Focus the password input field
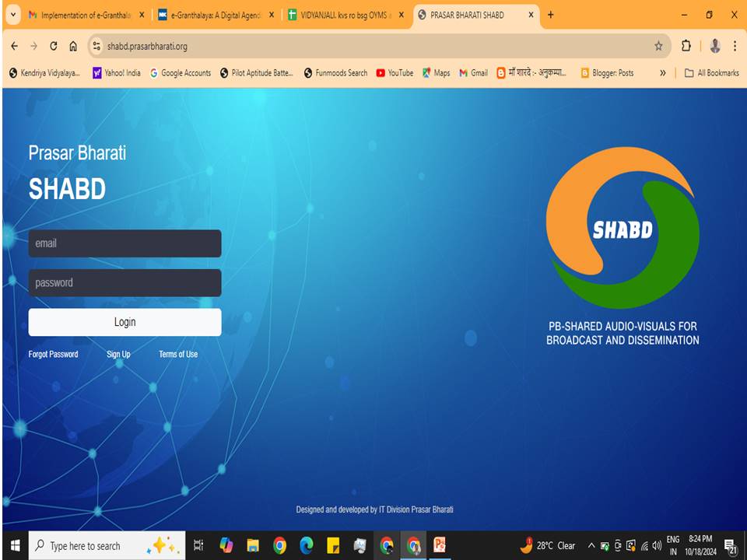 pyautogui.click(x=124, y=283)
